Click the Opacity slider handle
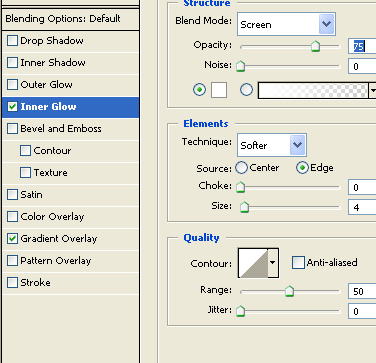The height and width of the screenshot is (363, 376). tap(315, 46)
